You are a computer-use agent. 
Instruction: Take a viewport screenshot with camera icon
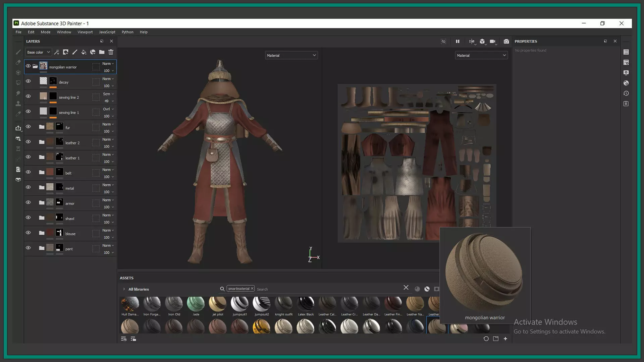pos(506,41)
